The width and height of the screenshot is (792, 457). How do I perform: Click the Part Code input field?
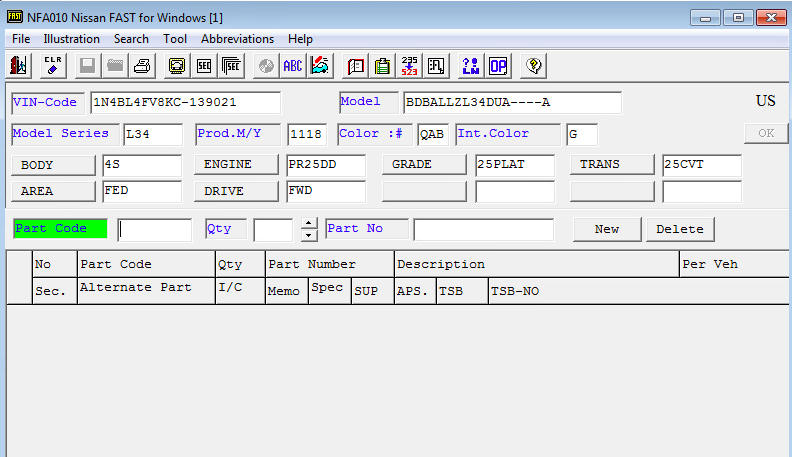click(x=154, y=229)
